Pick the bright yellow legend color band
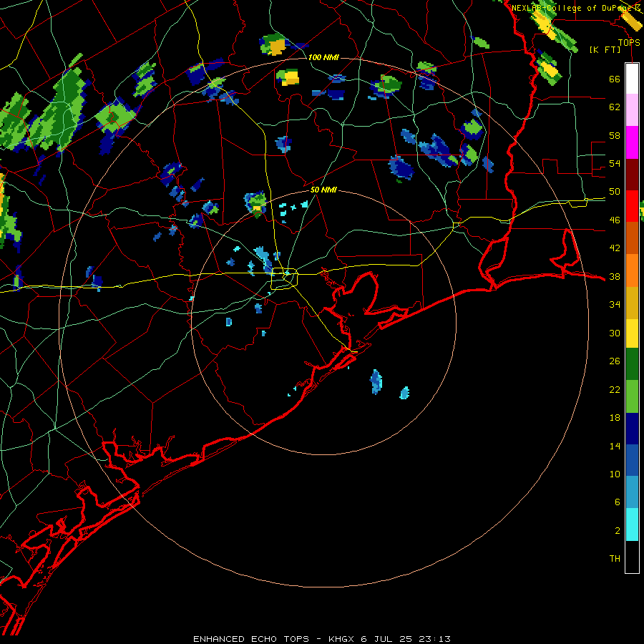This screenshot has width=644, height=644. pyautogui.click(x=632, y=333)
